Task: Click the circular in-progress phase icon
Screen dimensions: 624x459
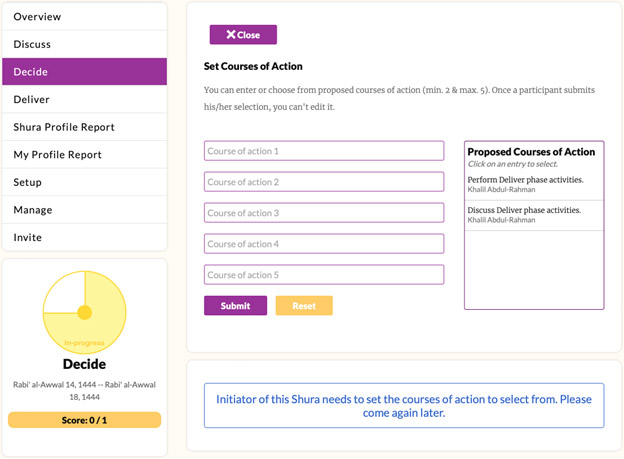Action: (85, 312)
